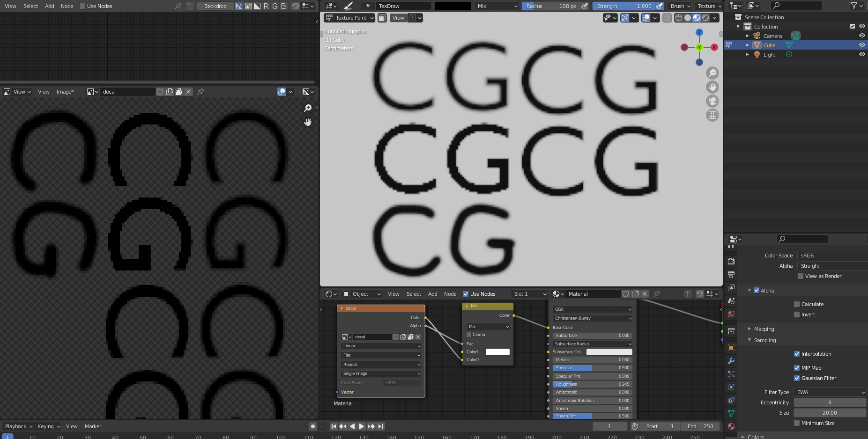The height and width of the screenshot is (439, 868).
Task: Open Modifier Properties with the wrench icon
Action: (732, 361)
